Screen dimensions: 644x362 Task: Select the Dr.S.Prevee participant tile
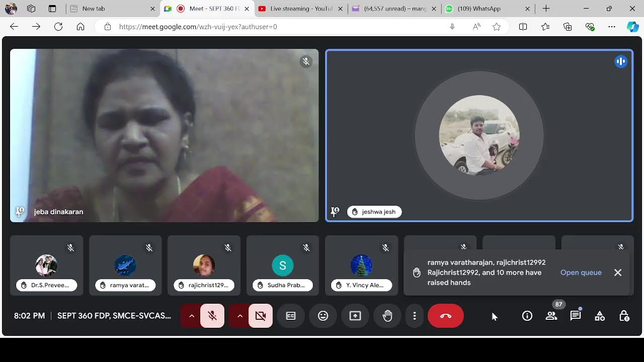(x=47, y=265)
